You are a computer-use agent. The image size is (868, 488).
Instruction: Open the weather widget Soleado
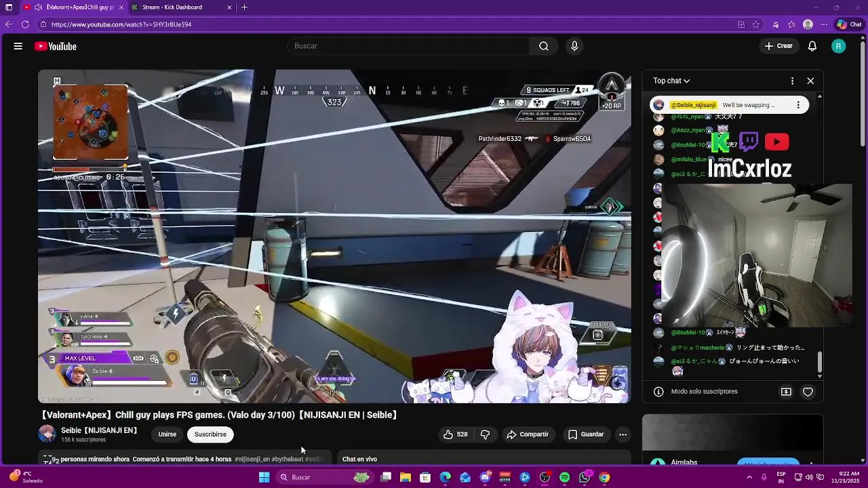point(26,477)
